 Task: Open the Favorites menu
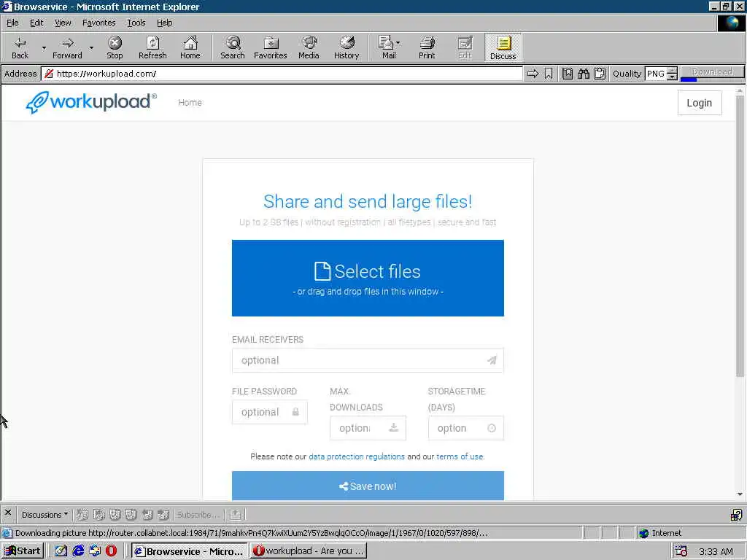[x=98, y=23]
